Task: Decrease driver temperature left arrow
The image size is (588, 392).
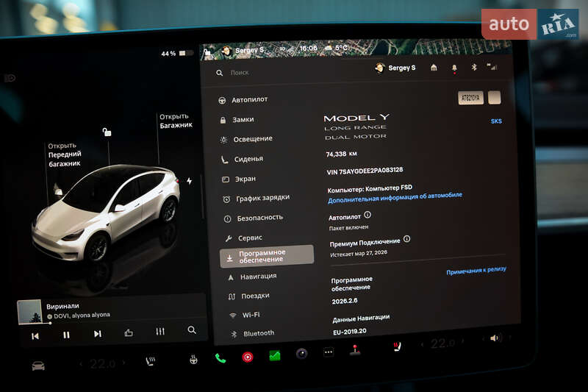Action: point(81,363)
